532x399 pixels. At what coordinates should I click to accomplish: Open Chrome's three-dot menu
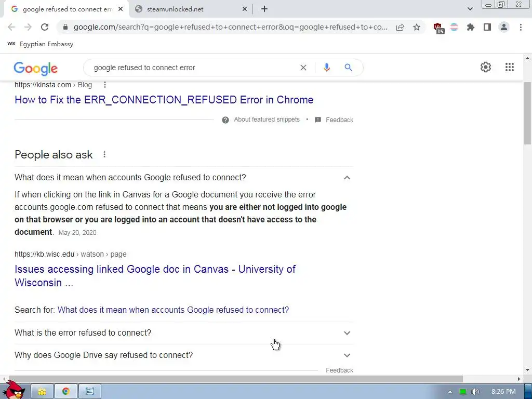(521, 27)
